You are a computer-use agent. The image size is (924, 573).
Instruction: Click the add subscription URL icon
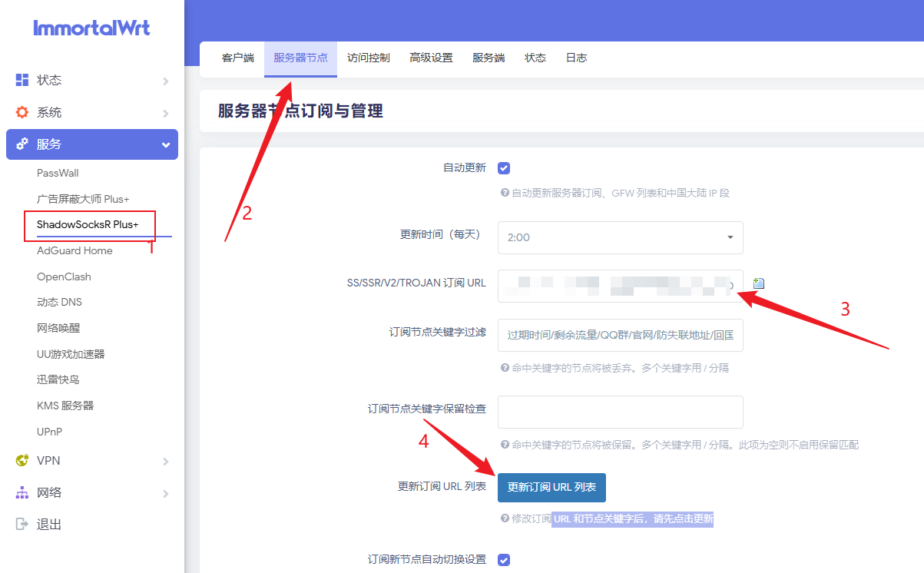click(759, 283)
